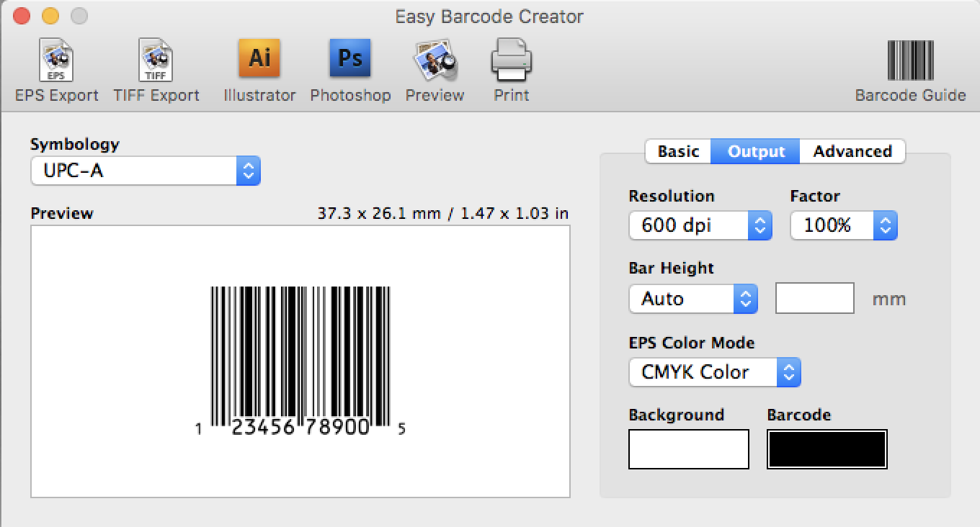Select EPS Color Mode CMYK dropdown
Viewport: 980px width, 527px height.
point(714,372)
